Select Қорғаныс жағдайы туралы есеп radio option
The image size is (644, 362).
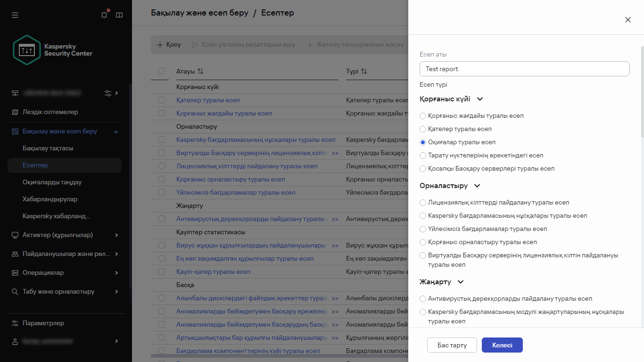[423, 116]
